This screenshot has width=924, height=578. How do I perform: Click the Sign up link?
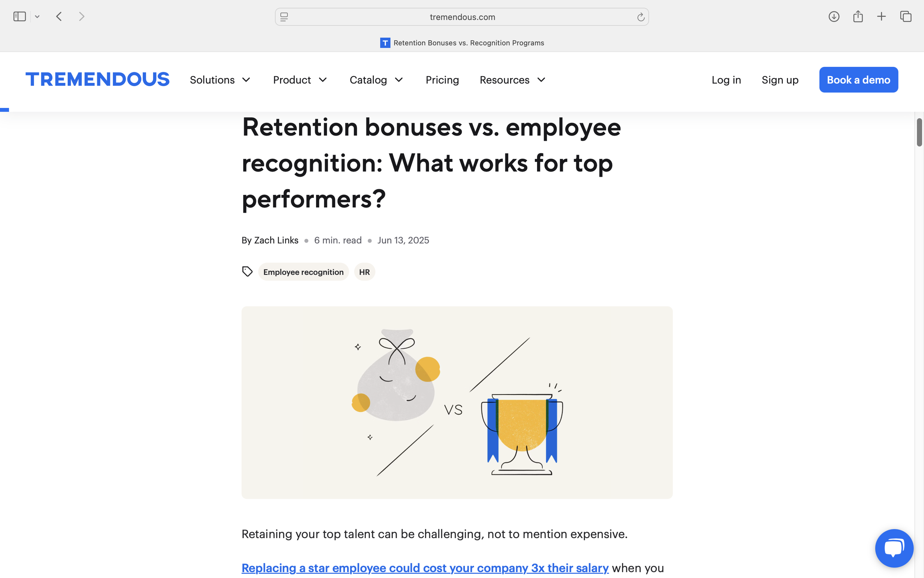779,80
